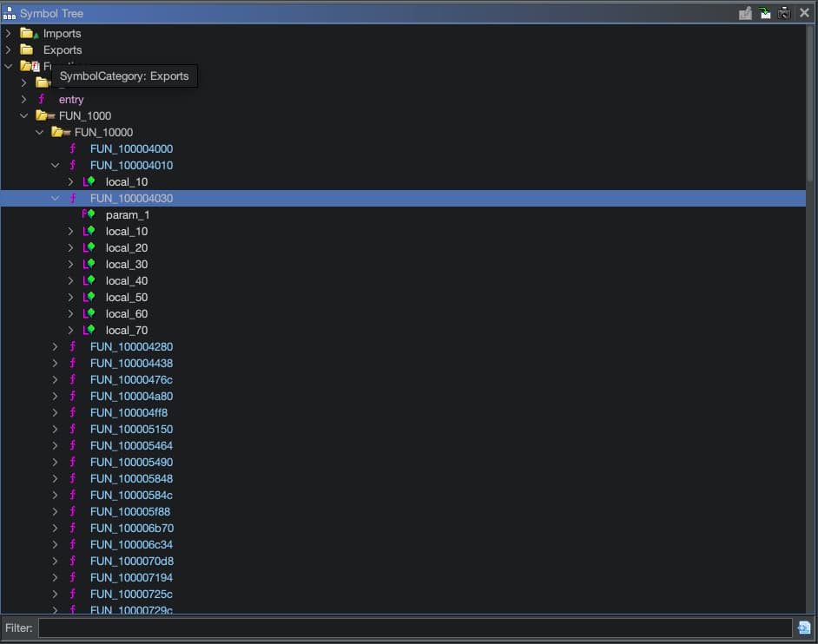Click the parameter icon next to param_1
Screen dimensions: 818x644
(89, 215)
